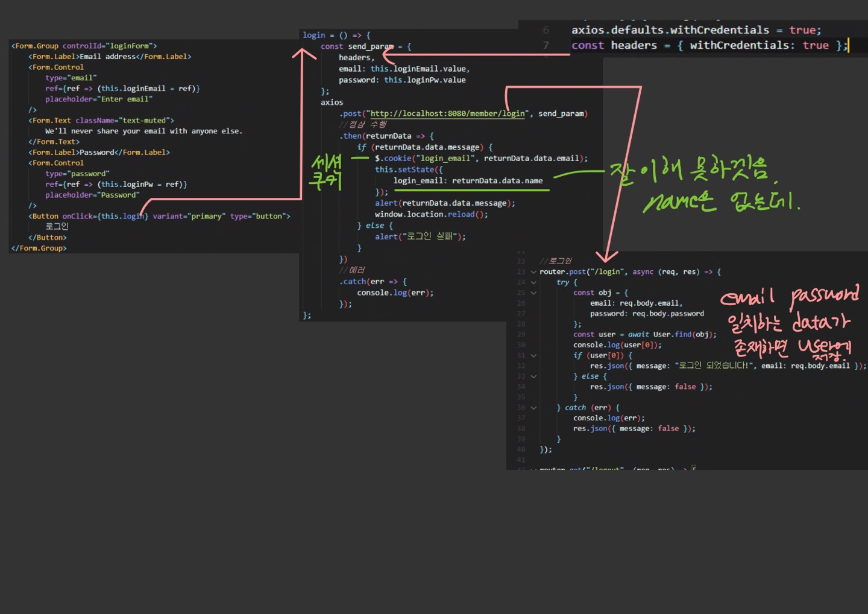Click the Form.Text className="text-muted" tag
This screenshot has width=868, height=614.
pyautogui.click(x=101, y=121)
